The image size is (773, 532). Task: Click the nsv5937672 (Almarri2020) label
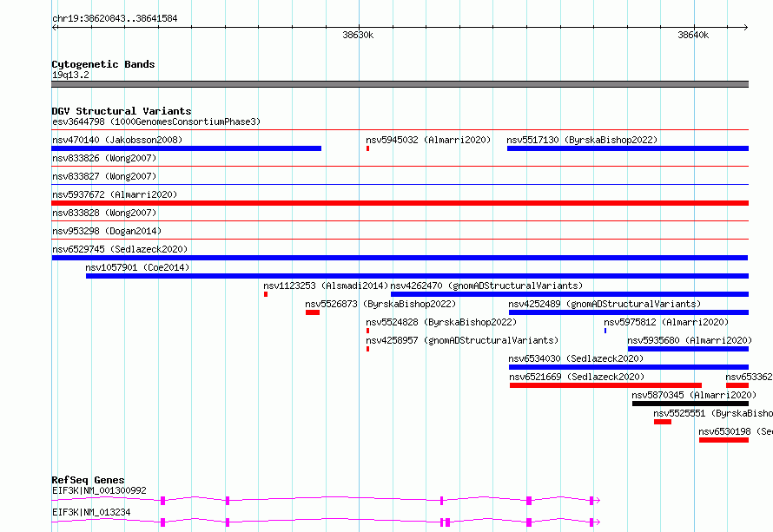click(115, 194)
